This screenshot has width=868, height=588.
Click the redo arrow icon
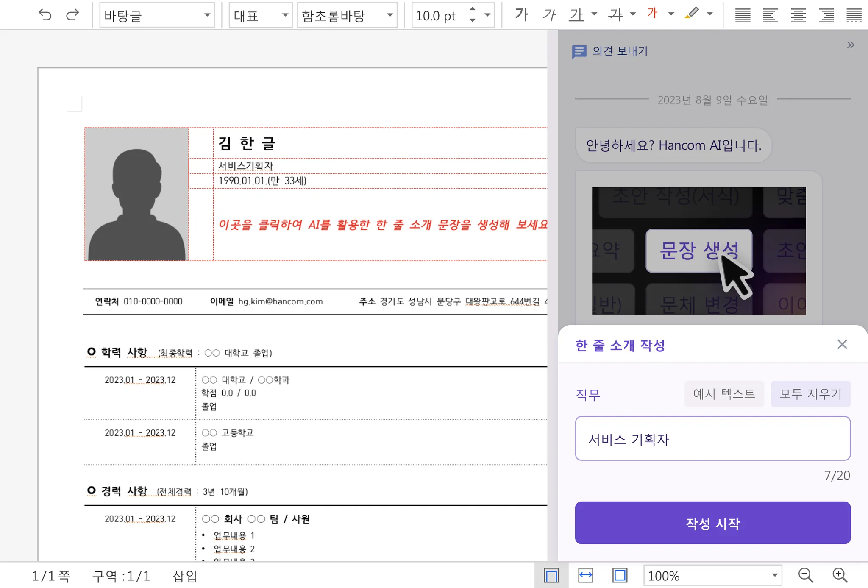tap(72, 15)
